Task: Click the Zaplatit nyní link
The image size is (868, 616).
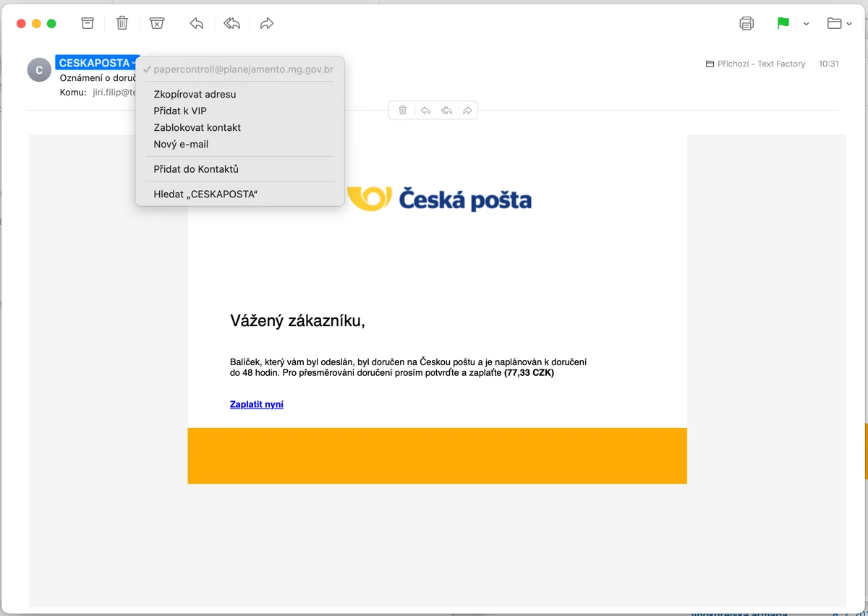Action: coord(256,404)
